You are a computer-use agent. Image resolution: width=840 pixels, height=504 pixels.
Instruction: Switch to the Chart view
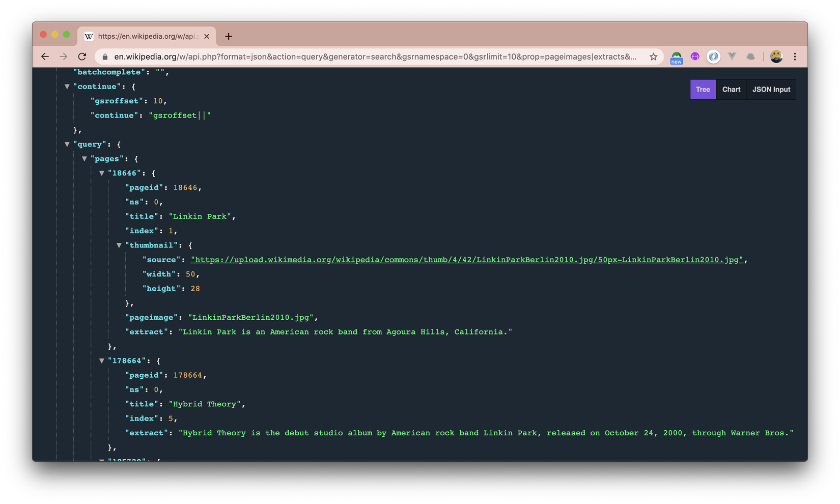point(731,90)
